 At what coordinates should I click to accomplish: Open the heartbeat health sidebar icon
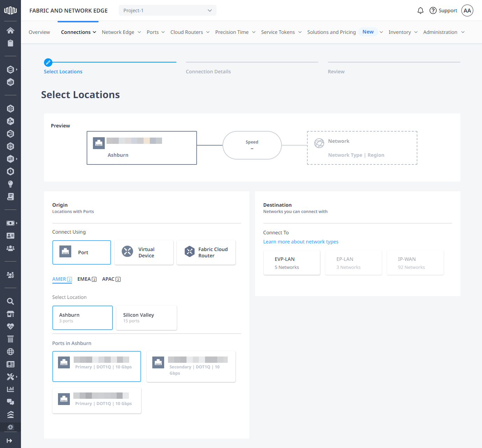pyautogui.click(x=10, y=326)
